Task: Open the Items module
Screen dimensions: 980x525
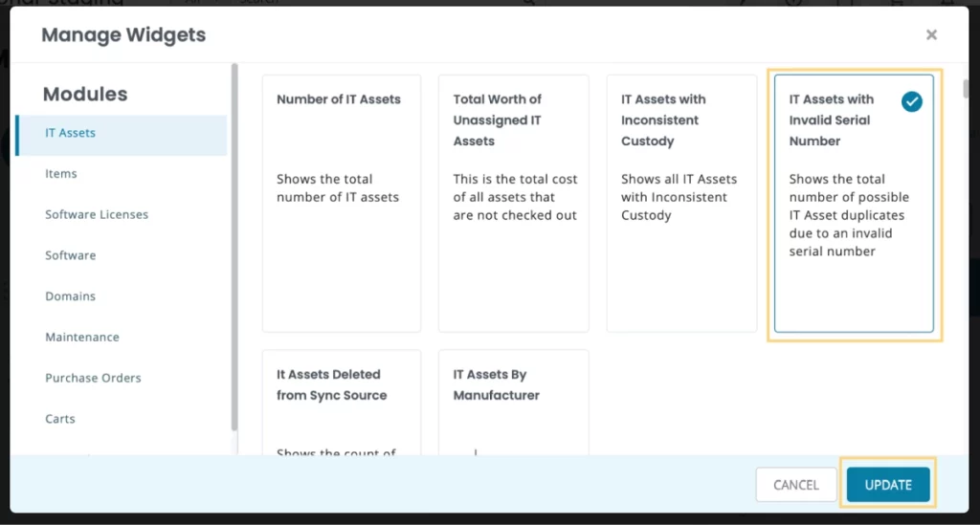Action: click(x=61, y=174)
